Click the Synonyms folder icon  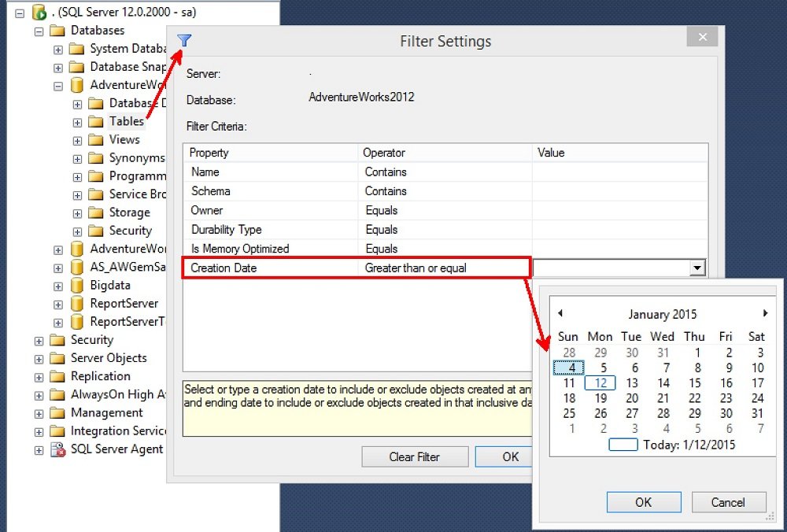(x=95, y=158)
